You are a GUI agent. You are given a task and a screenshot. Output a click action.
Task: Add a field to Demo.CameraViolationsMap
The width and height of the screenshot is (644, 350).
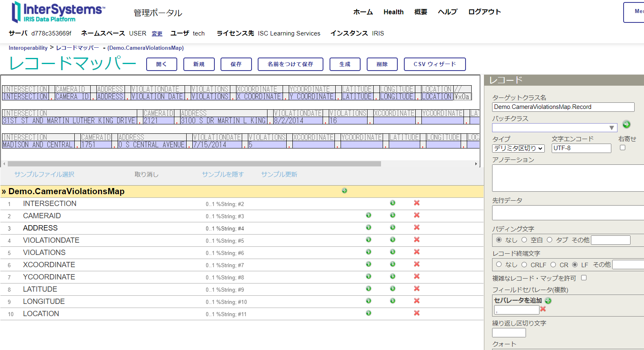click(x=344, y=191)
